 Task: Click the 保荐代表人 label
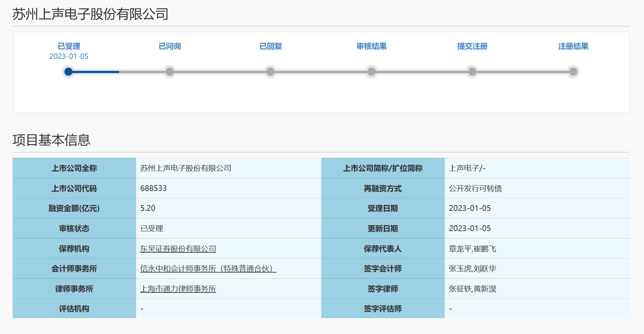383,249
